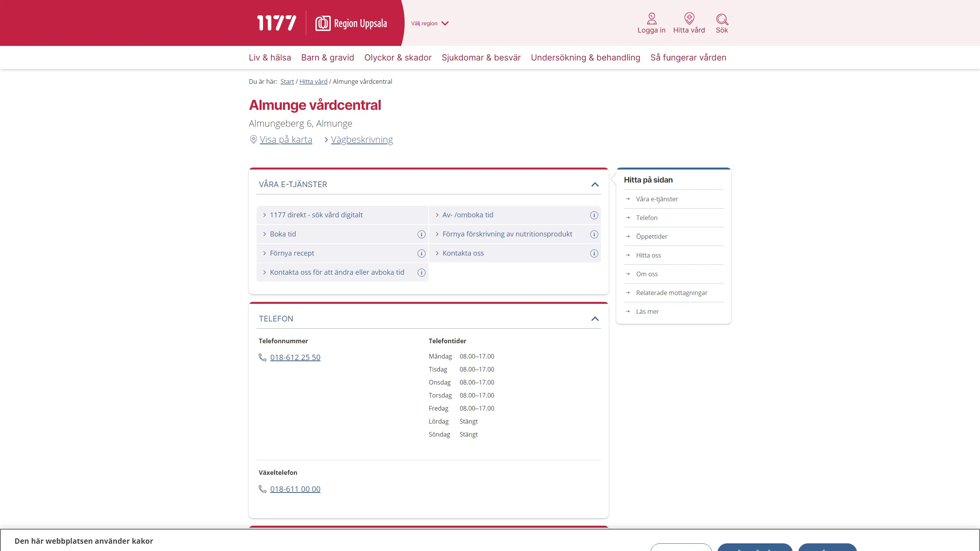The height and width of the screenshot is (551, 980).
Task: Open Liv & hälsa menu
Action: 270,57
